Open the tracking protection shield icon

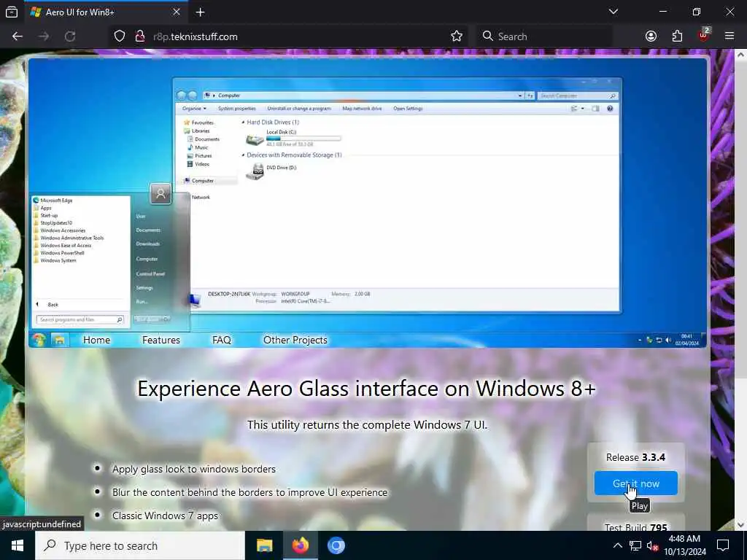tap(120, 36)
